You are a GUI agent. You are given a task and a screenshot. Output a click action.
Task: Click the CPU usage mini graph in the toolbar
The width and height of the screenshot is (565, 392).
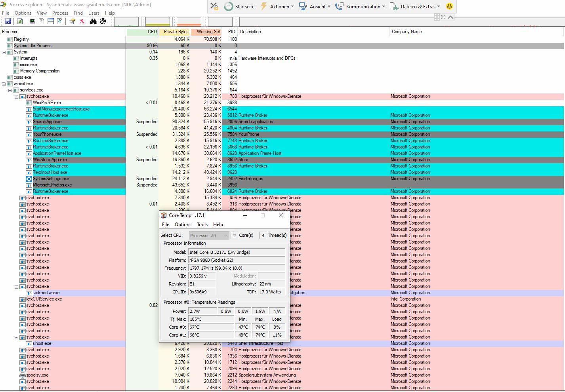[126, 21]
